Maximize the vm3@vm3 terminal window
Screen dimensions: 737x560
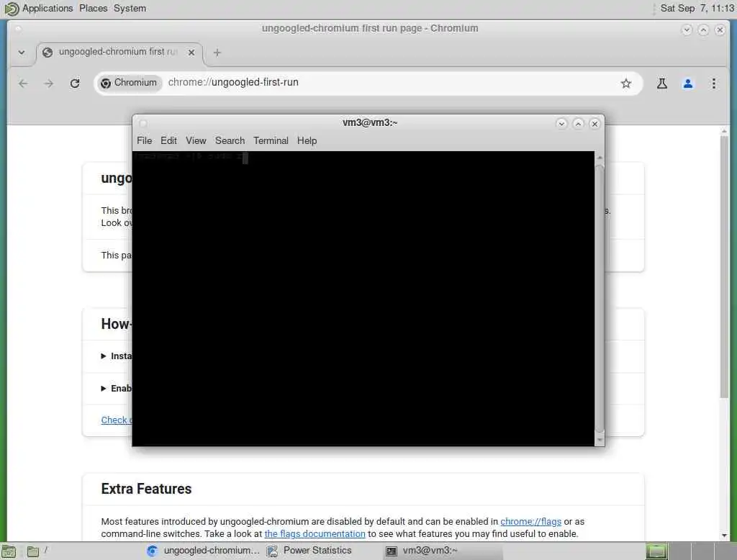click(578, 124)
